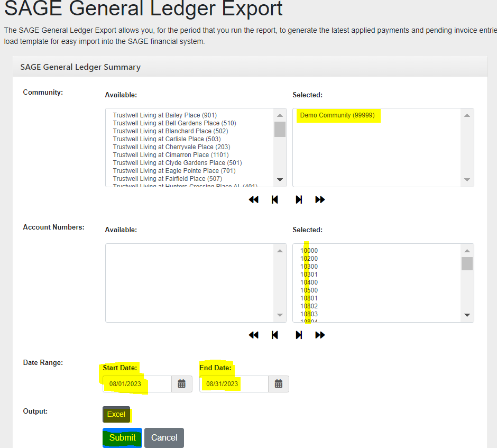Select Trustwell Living at Carlisle Place (503)
The height and width of the screenshot is (448, 497).
(x=167, y=139)
